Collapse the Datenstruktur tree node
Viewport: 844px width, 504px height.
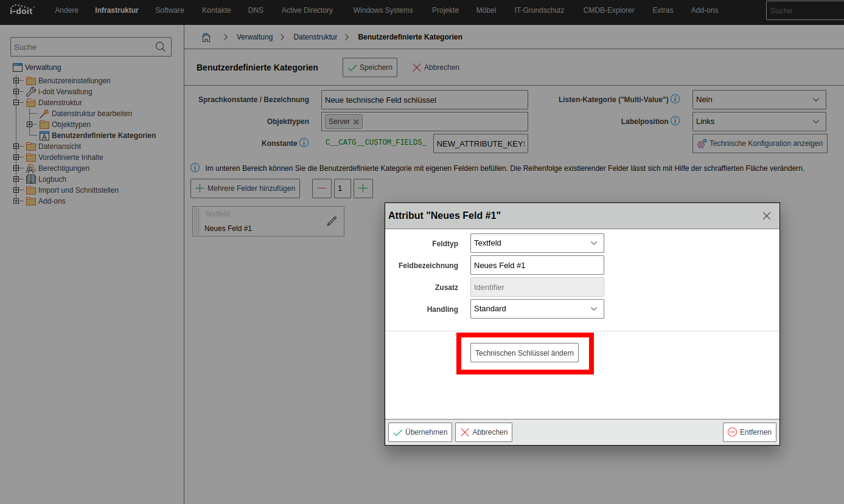tap(16, 103)
